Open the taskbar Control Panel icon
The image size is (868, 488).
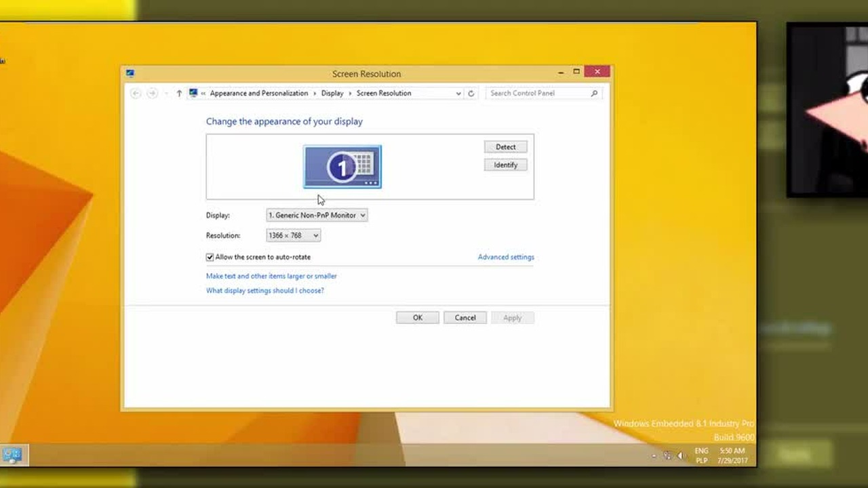coord(12,455)
